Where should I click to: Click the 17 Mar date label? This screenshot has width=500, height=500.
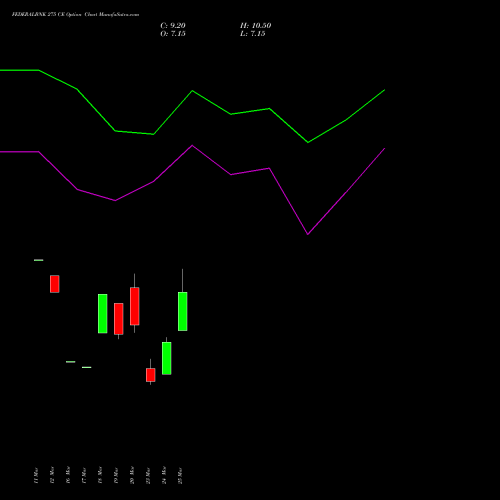(84, 475)
